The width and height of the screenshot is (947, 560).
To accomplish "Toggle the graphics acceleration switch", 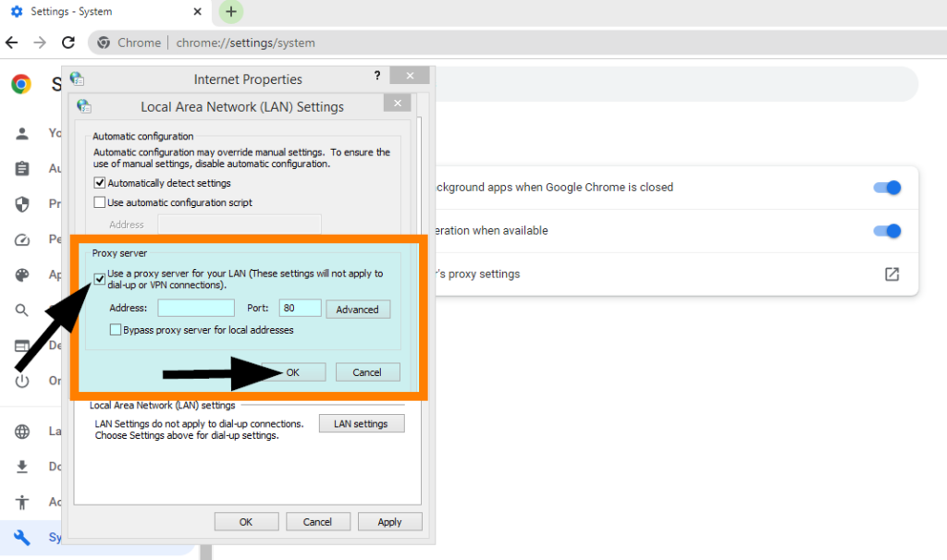I will click(886, 231).
